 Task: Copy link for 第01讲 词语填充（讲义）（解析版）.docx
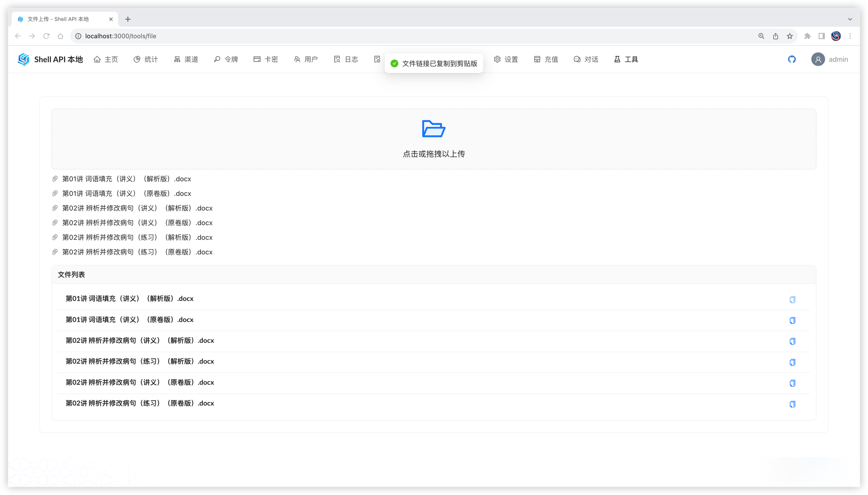[x=792, y=300]
